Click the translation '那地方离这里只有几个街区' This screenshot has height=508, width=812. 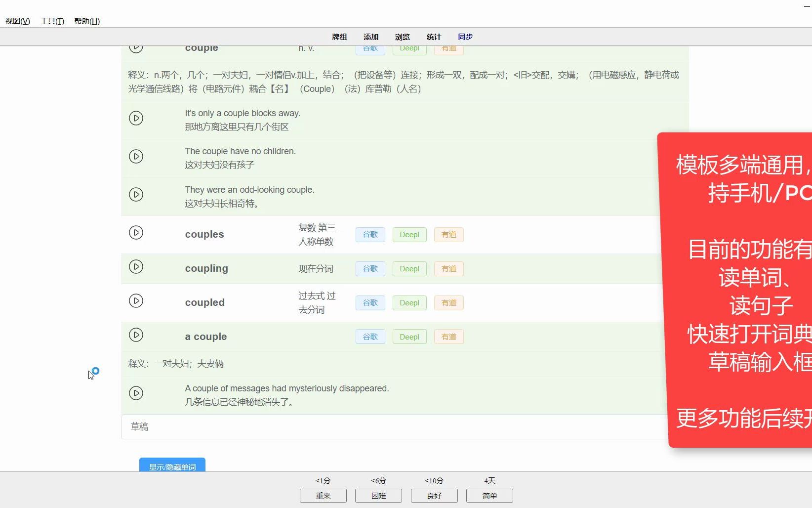click(x=237, y=127)
